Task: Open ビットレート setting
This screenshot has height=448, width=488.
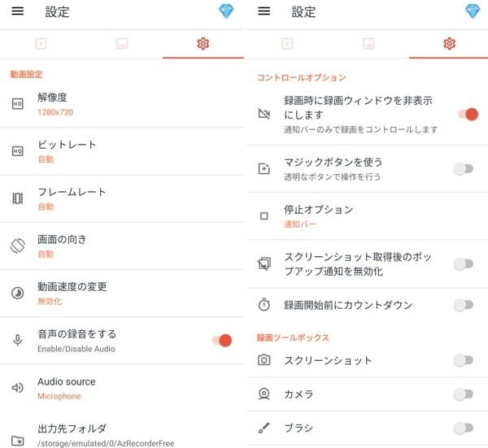Action: [122, 151]
